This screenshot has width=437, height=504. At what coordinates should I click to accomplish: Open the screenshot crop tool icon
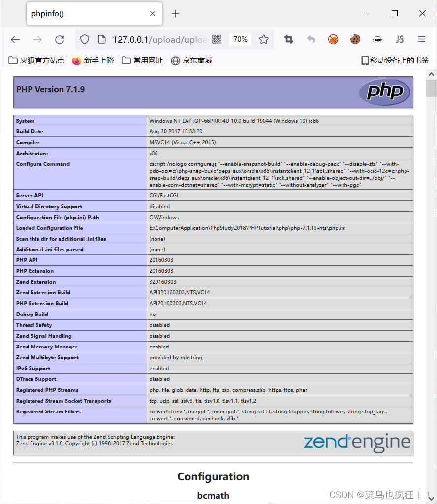(x=288, y=39)
